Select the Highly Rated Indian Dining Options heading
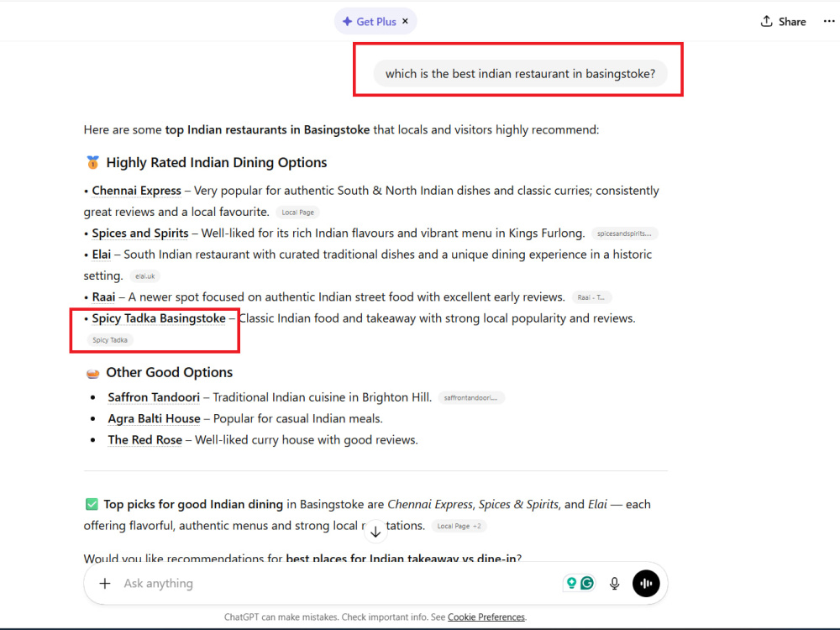The height and width of the screenshot is (630, 840). [x=217, y=162]
